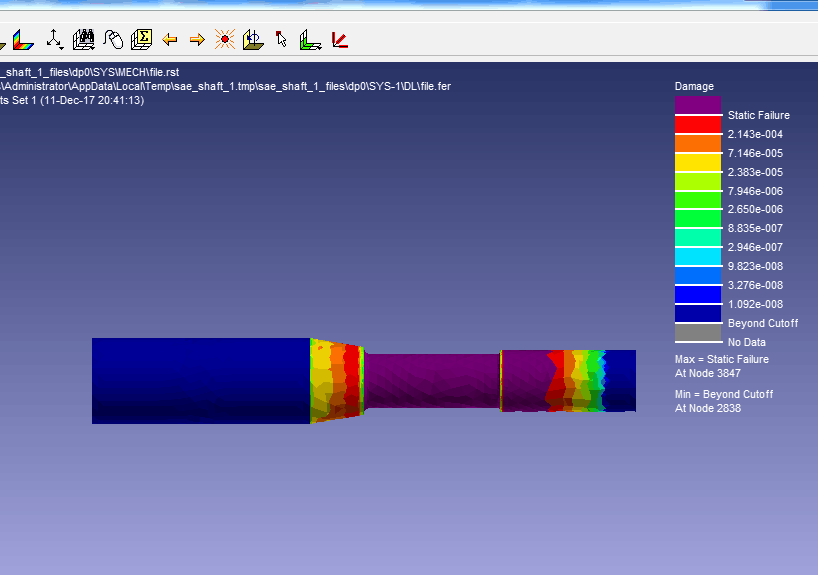Viewport: 818px width, 575px height.
Task: Click the sigma summation icon
Action: tap(142, 40)
